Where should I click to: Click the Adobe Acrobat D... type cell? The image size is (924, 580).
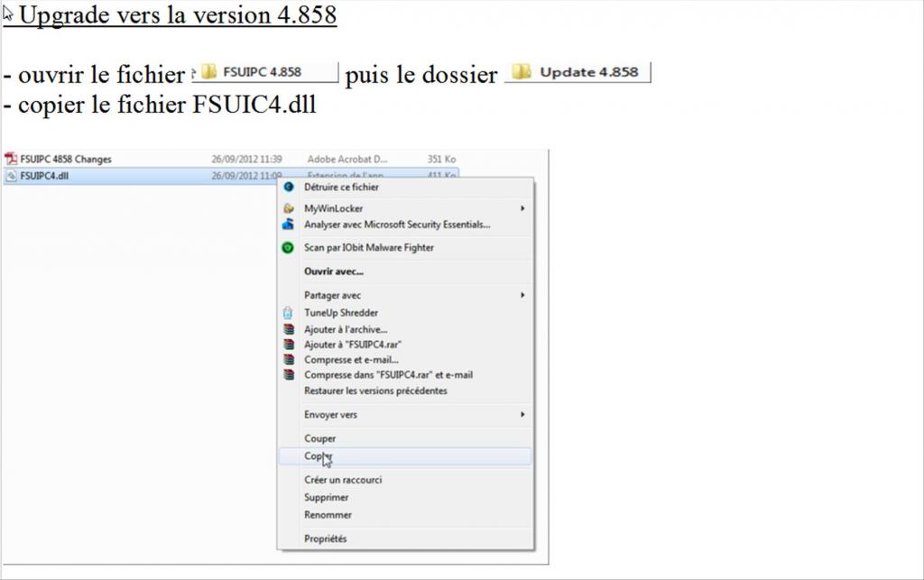tap(347, 159)
